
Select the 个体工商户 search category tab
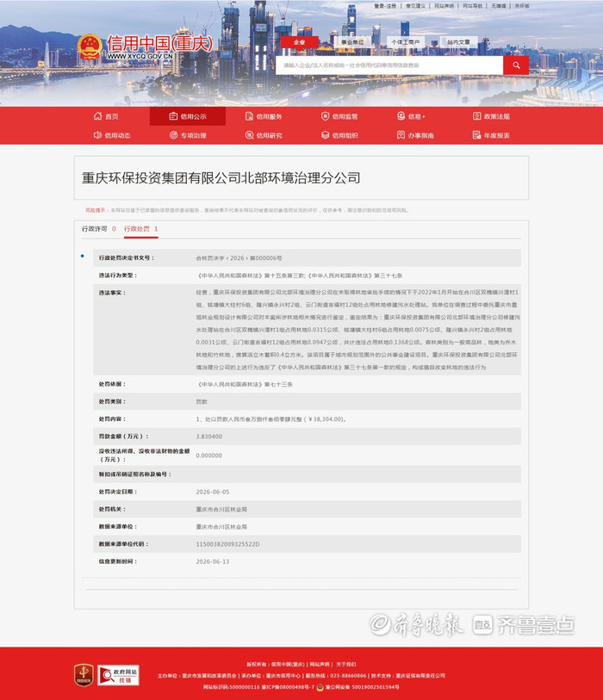coord(406,42)
